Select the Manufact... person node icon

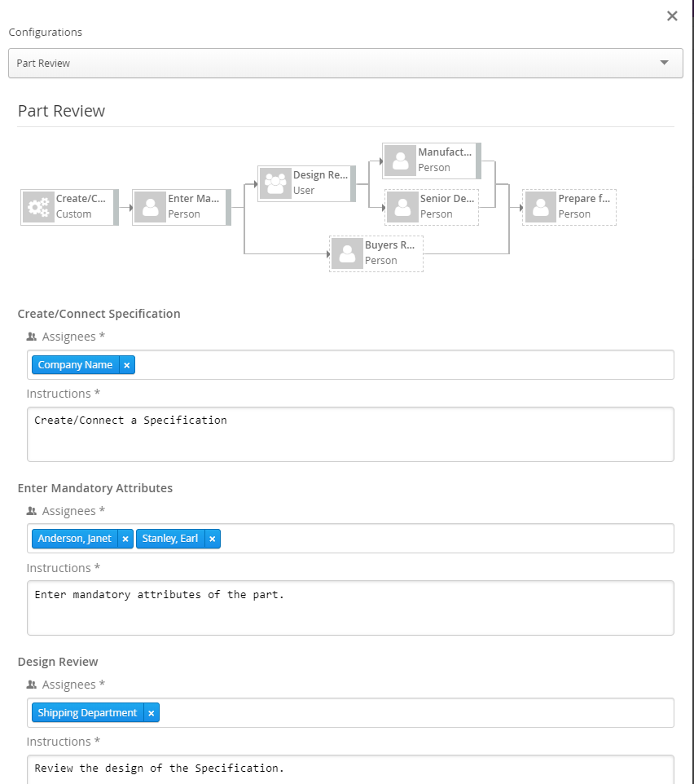400,161
